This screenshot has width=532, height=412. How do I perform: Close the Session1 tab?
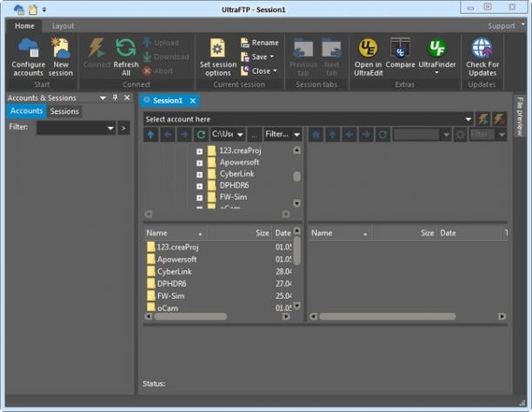click(x=193, y=101)
